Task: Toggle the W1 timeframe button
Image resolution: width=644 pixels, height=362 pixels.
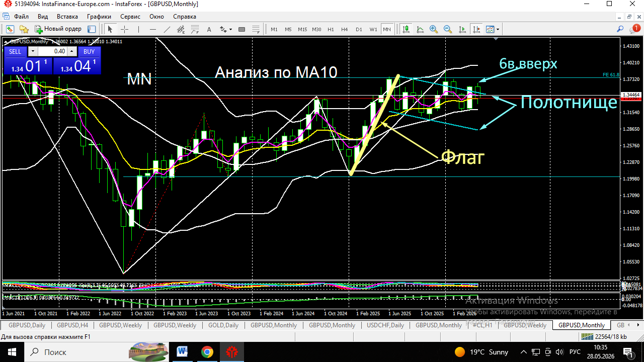Action: click(373, 29)
